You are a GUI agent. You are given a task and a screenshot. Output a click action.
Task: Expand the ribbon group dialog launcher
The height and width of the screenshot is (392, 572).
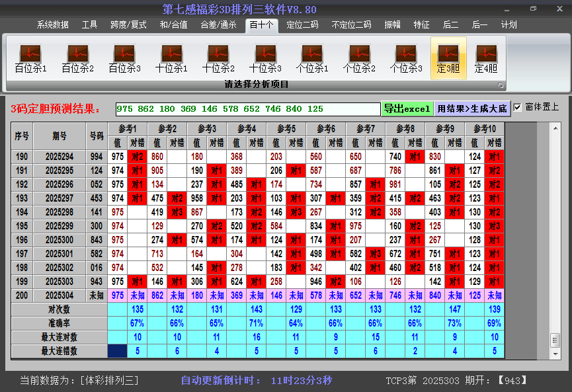(501, 85)
